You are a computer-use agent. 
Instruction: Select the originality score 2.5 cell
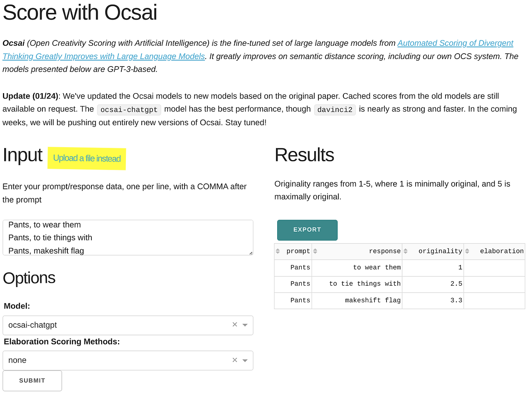click(433, 284)
